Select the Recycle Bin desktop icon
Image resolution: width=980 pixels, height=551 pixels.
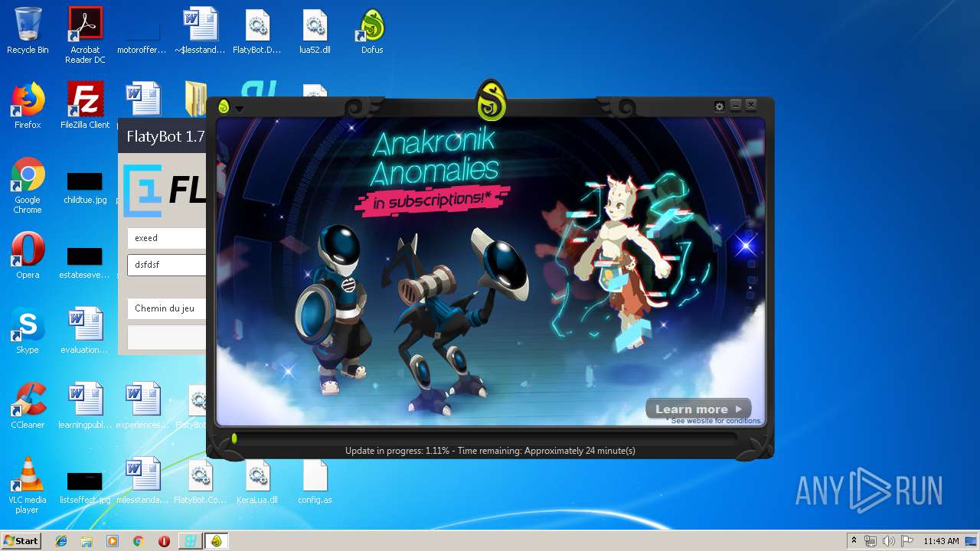pyautogui.click(x=28, y=31)
